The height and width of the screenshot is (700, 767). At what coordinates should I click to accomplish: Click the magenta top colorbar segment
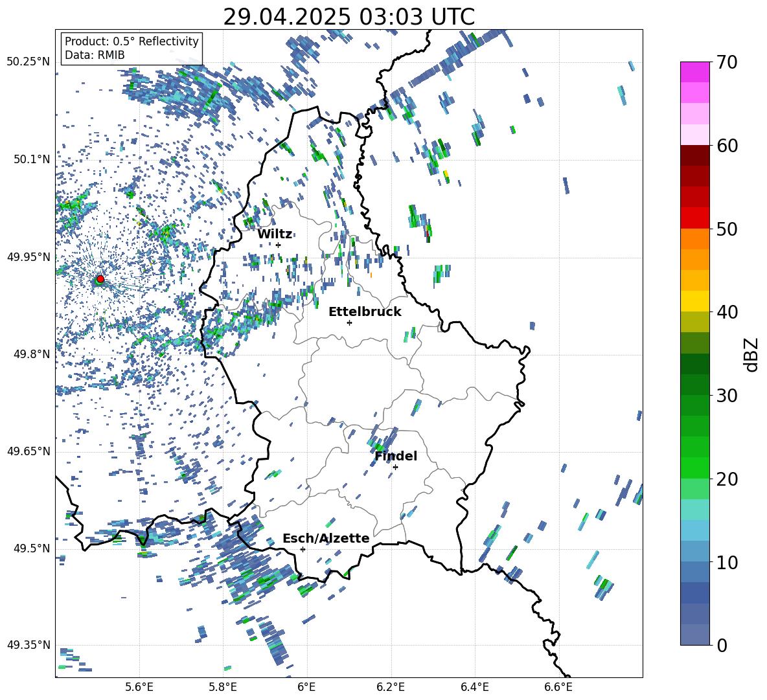coord(694,72)
